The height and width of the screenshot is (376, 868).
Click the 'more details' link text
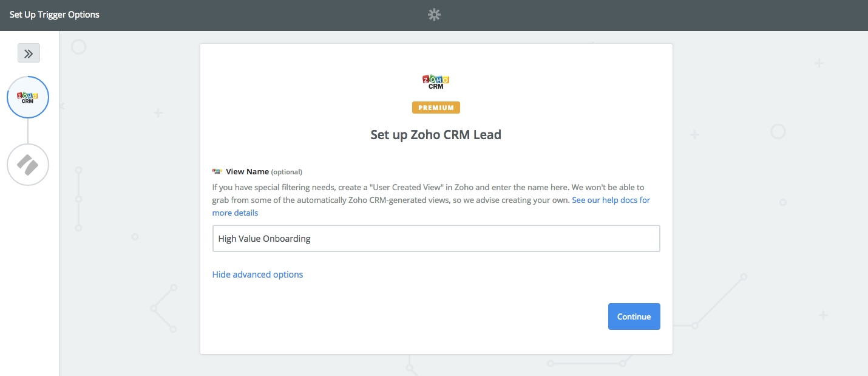(x=235, y=213)
